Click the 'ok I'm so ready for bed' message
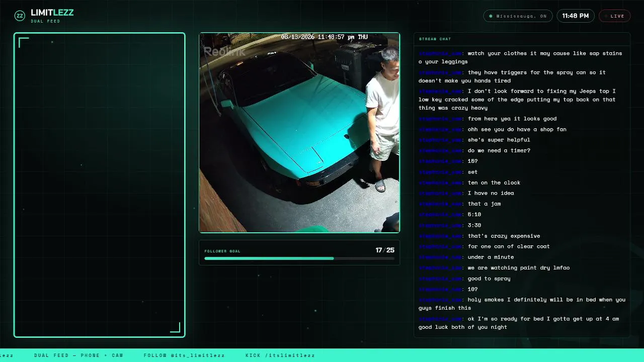The width and height of the screenshot is (644, 362). tap(522, 323)
